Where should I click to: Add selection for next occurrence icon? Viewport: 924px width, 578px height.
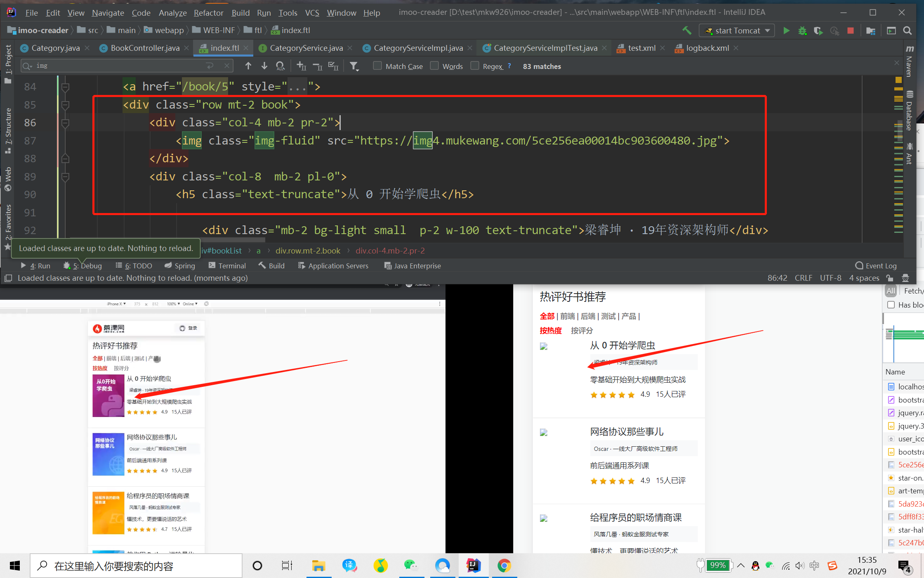click(302, 66)
